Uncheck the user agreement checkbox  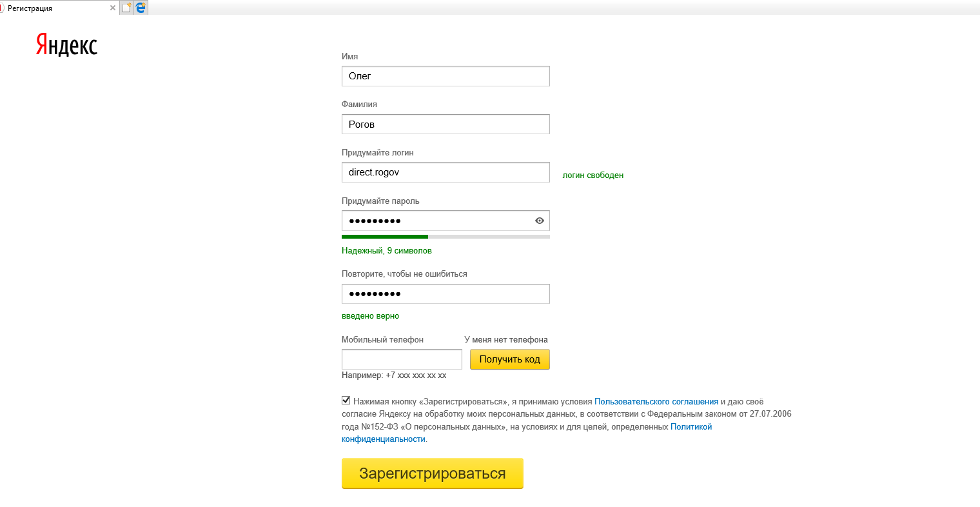346,401
